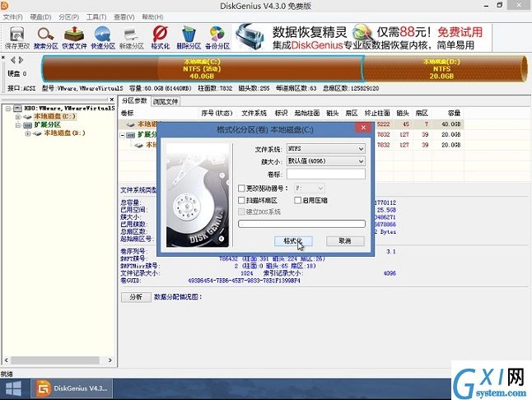This screenshot has width=532, height=400.
Task: Open the View (查看) menu
Action: [124, 17]
